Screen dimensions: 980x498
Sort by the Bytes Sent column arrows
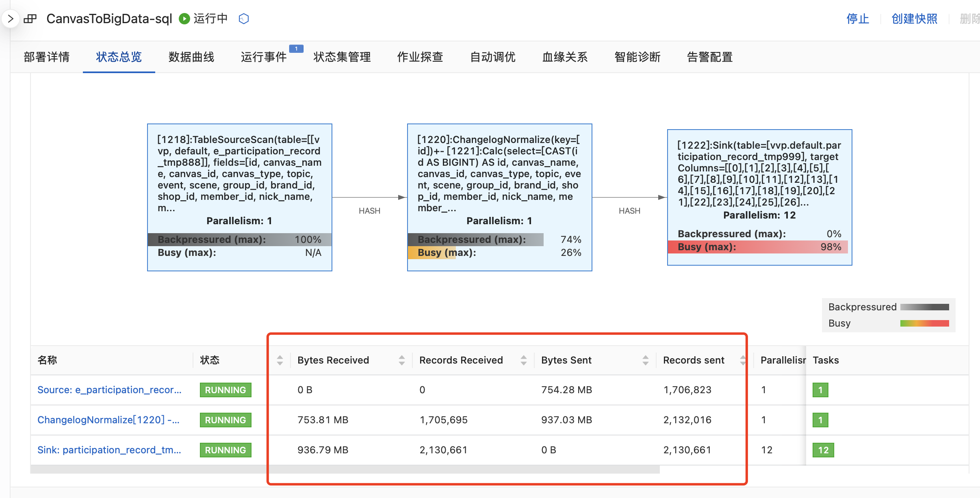tap(645, 360)
